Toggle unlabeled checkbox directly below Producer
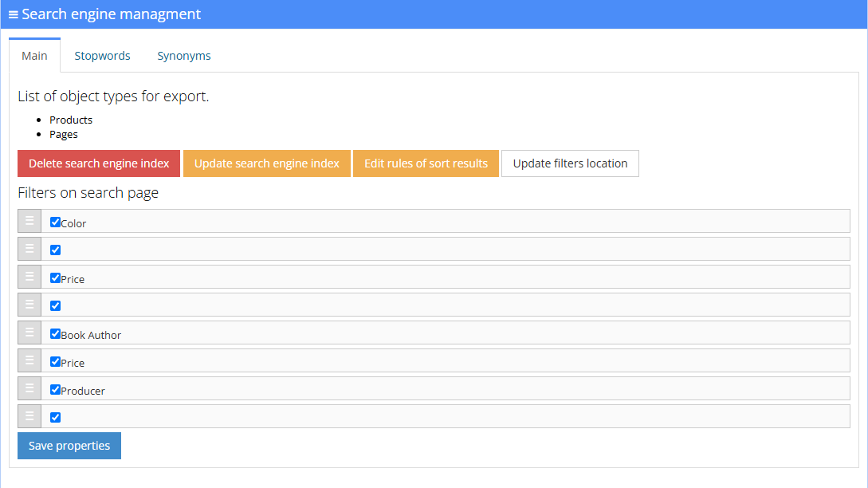868x488 pixels. (x=55, y=417)
